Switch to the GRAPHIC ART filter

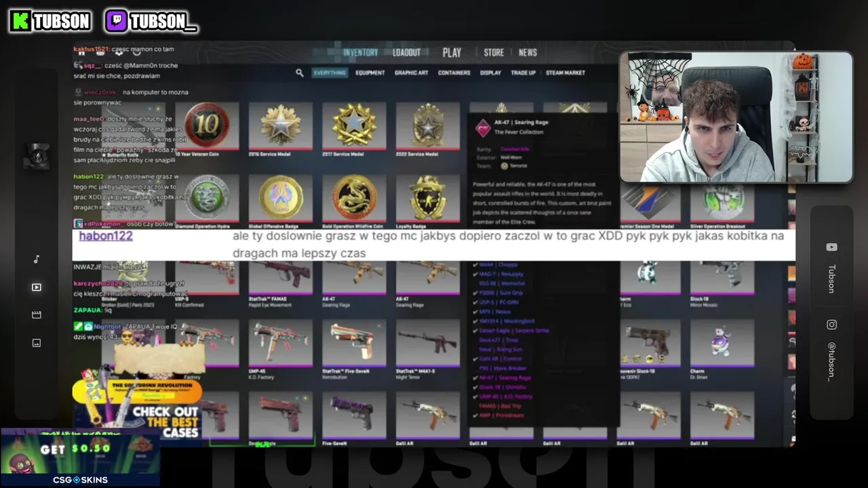pos(412,73)
